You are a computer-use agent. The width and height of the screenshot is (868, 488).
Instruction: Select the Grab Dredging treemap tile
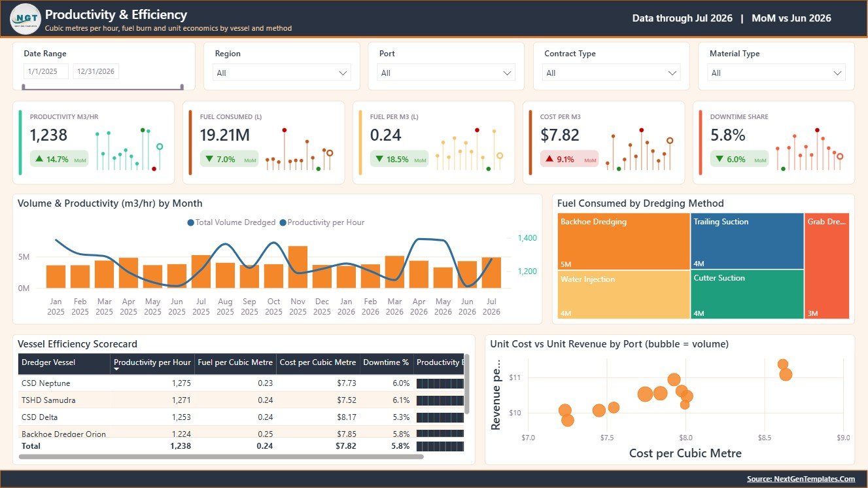tap(827, 266)
